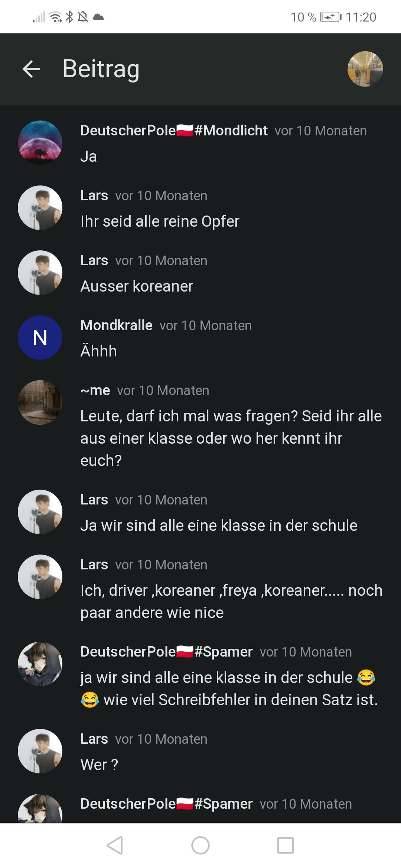This screenshot has height=868, width=401.
Task: Open the channel avatar in the top right
Action: [365, 69]
